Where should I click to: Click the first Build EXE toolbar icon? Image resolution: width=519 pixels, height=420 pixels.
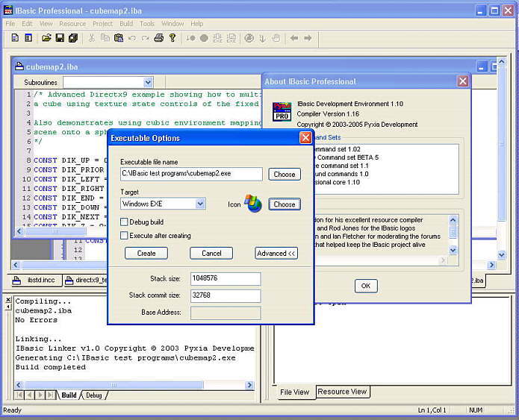click(218, 38)
